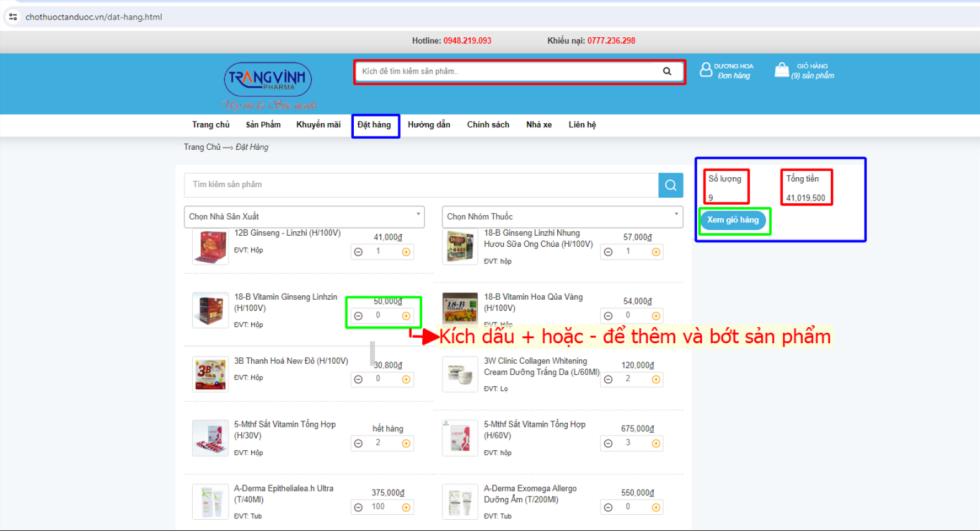Open the Chọn Nhóm Thuốc dropdown
This screenshot has height=531, width=980.
[x=562, y=216]
